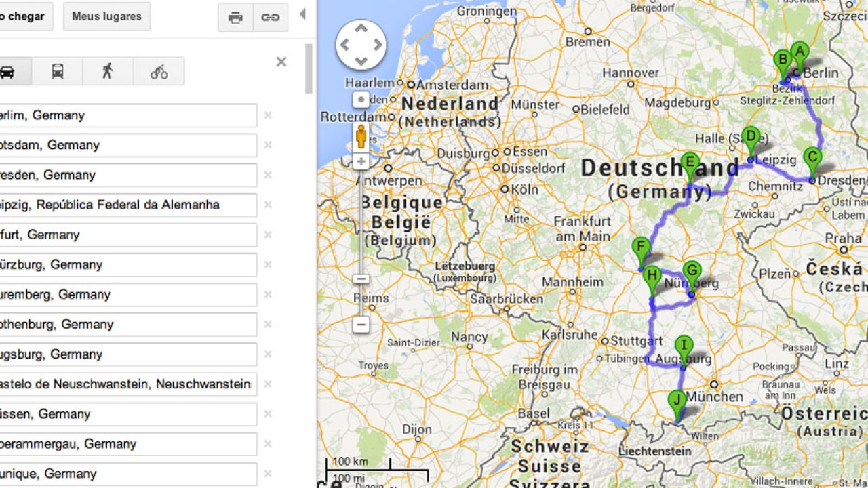Click the link share icon button

[x=271, y=18]
